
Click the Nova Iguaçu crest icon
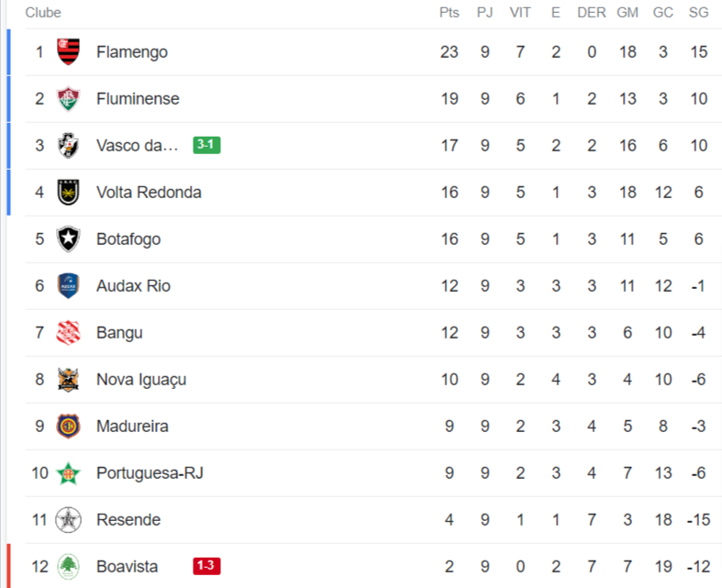pos(69,380)
